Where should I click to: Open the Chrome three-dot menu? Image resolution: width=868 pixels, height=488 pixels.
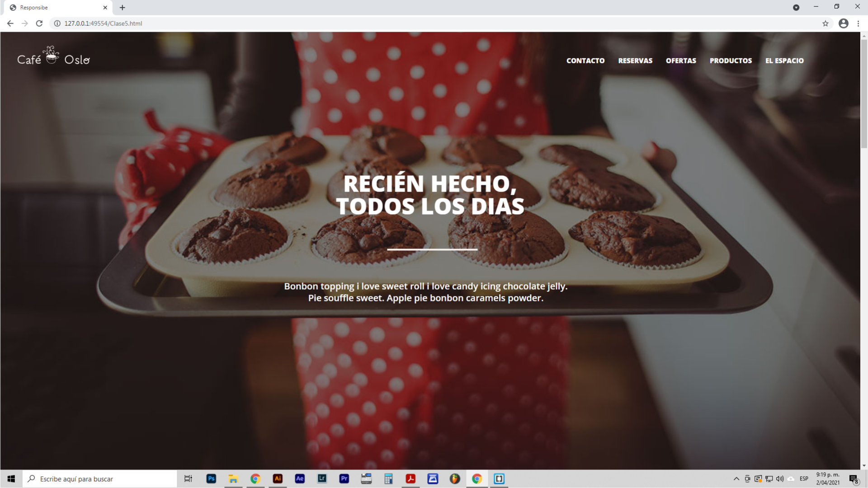pyautogui.click(x=858, y=23)
